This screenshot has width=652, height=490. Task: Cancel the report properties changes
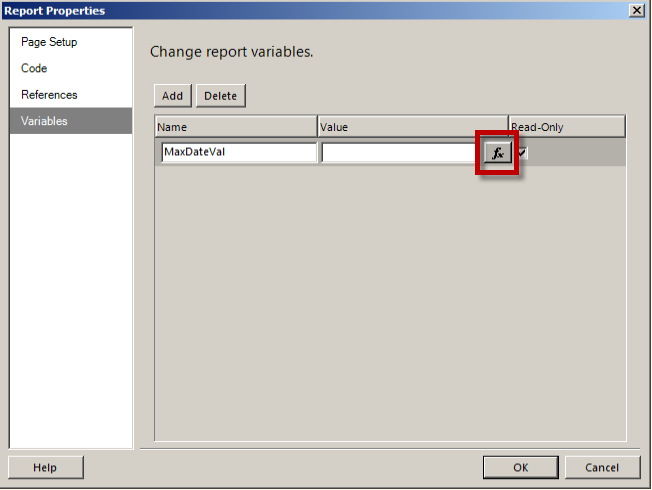tap(602, 467)
